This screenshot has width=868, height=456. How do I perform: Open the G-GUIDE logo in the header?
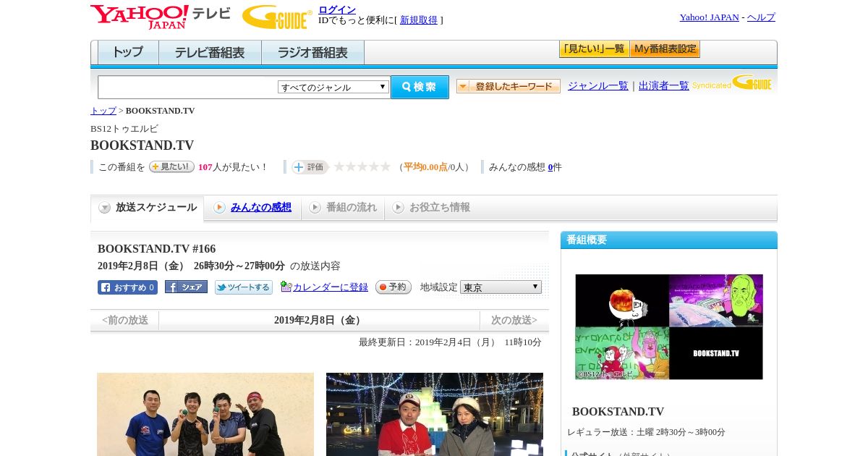pos(277,17)
